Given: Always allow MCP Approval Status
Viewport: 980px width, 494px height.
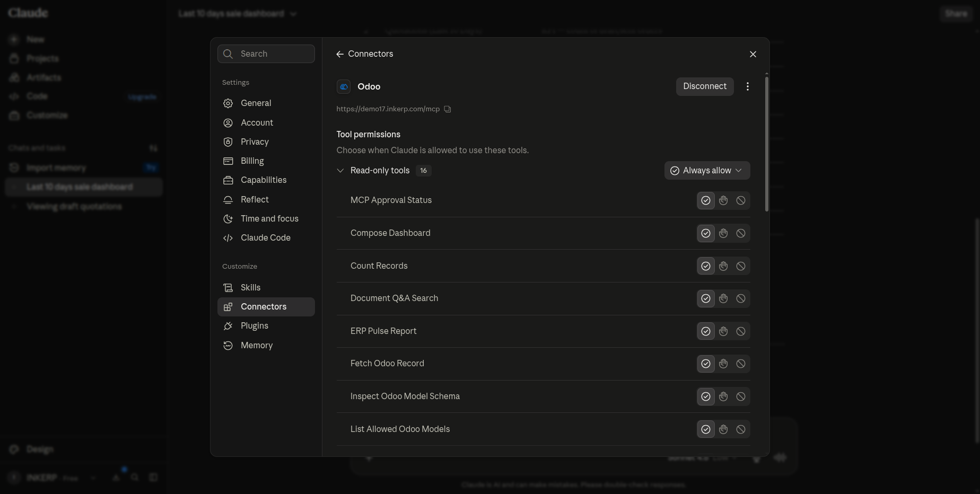Looking at the screenshot, I should tap(706, 200).
